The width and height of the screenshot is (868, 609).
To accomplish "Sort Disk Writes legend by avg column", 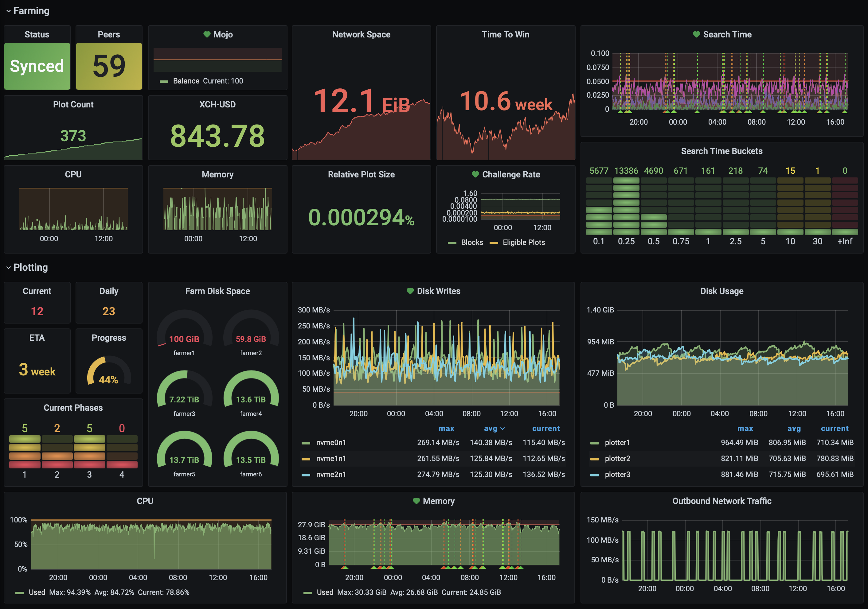I will 490,429.
